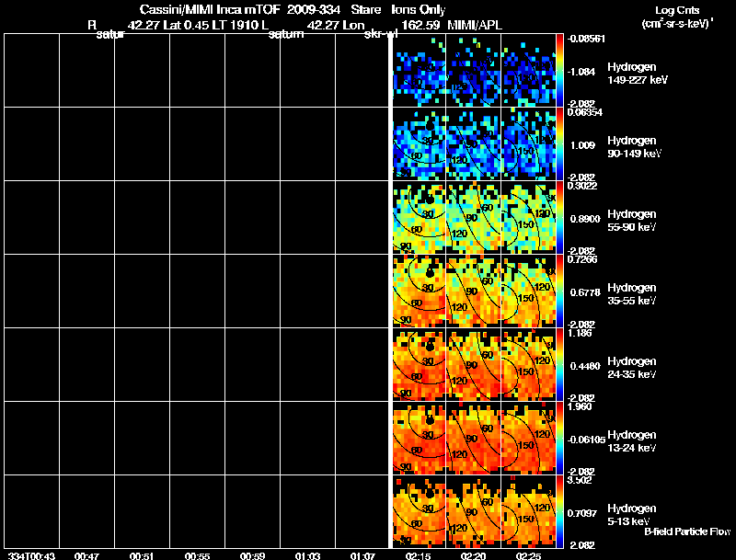Click the color bar beside Hydrogen 35-55 keV

pos(559,291)
